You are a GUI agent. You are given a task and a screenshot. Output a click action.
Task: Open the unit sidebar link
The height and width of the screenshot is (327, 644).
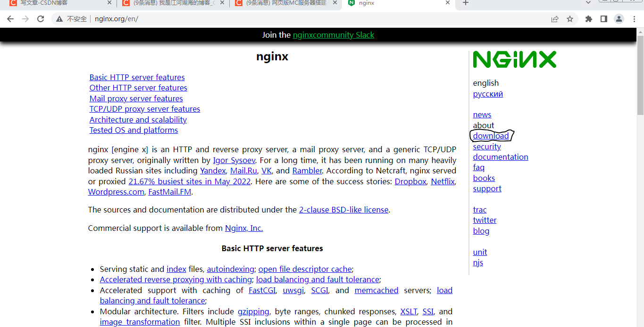point(480,252)
